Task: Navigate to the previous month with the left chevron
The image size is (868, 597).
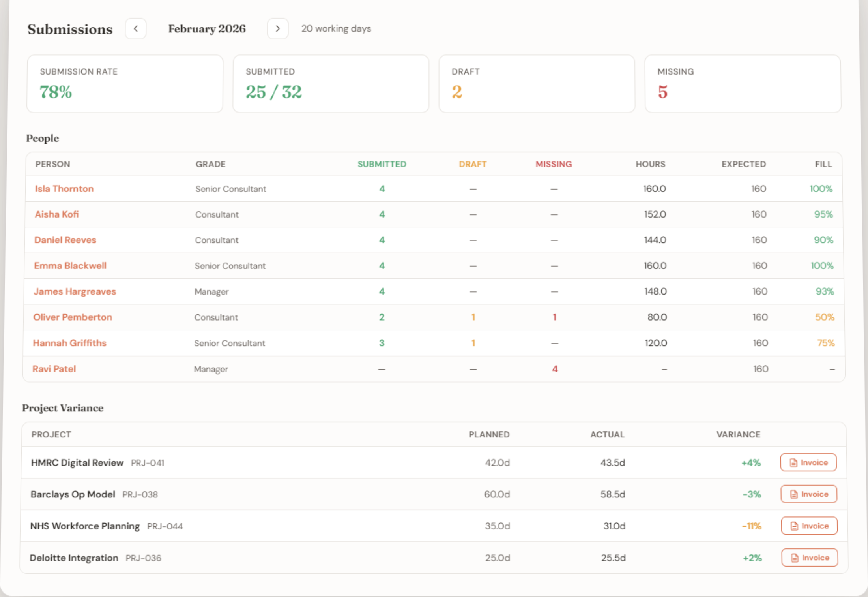Action: [136, 28]
